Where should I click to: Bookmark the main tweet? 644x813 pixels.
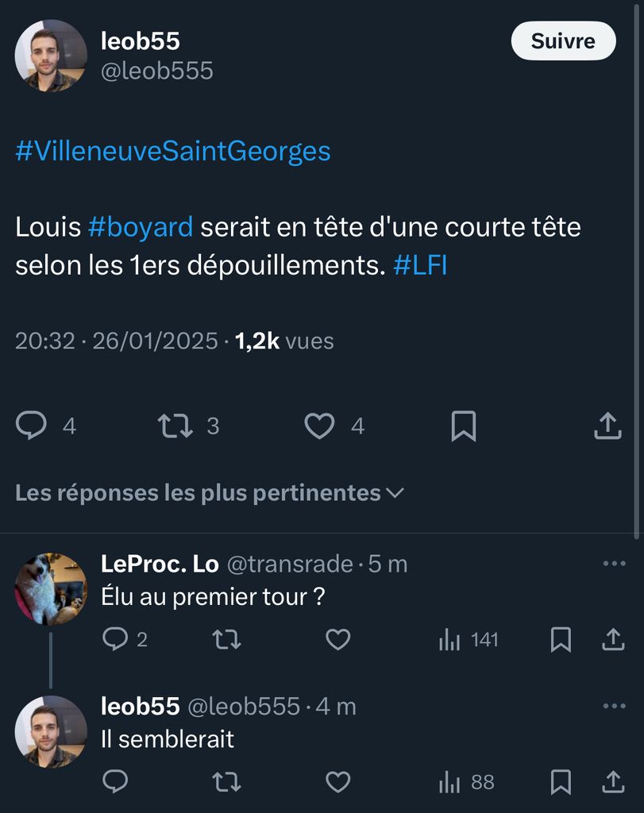pos(463,426)
